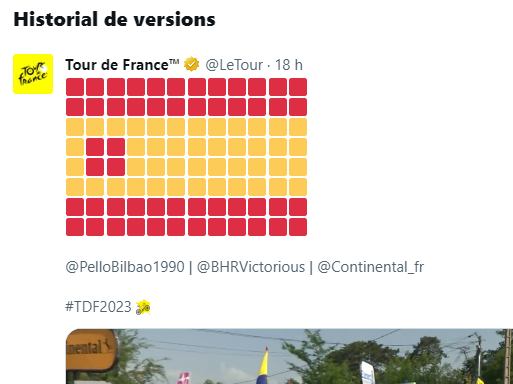The image size is (513, 384).
Task: Click the yellow and blue flag in the video
Action: tap(263, 366)
